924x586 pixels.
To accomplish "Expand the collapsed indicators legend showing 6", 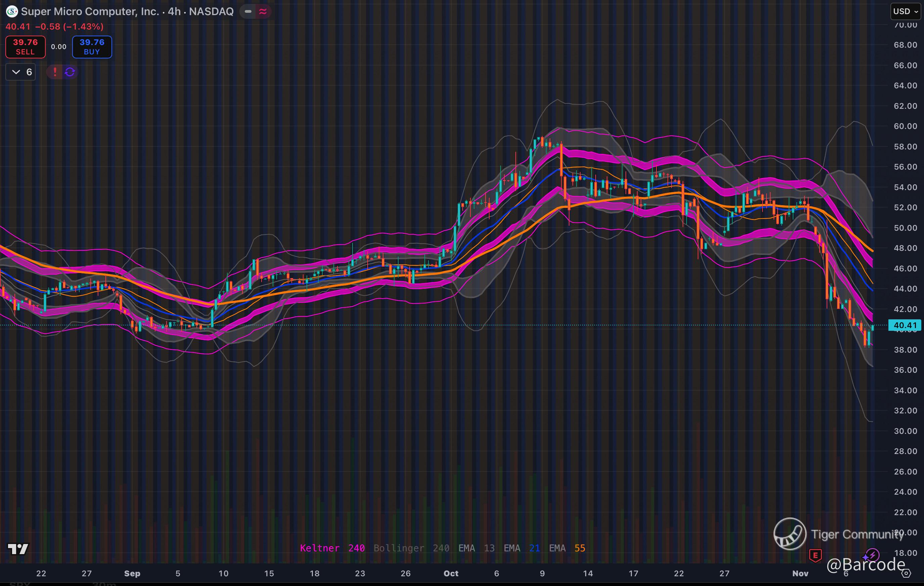I will pos(21,72).
